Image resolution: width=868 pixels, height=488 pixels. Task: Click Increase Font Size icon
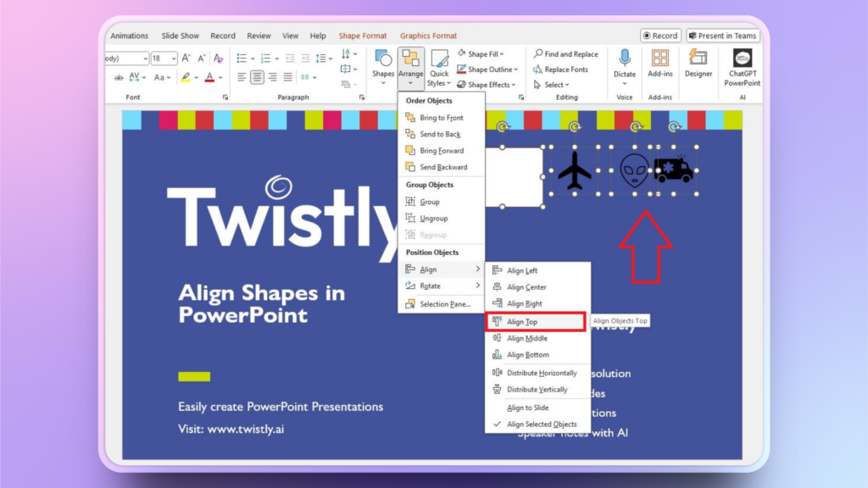pos(186,58)
